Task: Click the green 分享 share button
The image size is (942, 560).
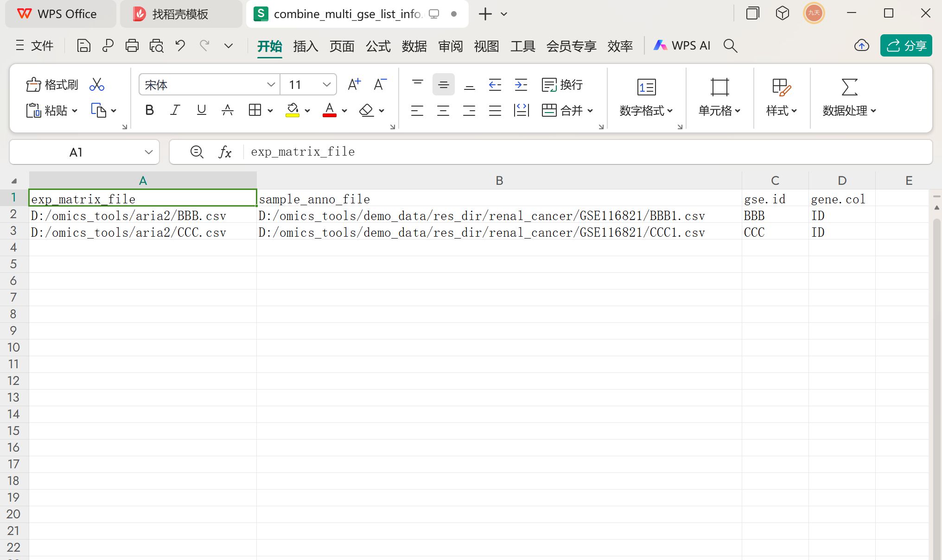Action: click(906, 45)
